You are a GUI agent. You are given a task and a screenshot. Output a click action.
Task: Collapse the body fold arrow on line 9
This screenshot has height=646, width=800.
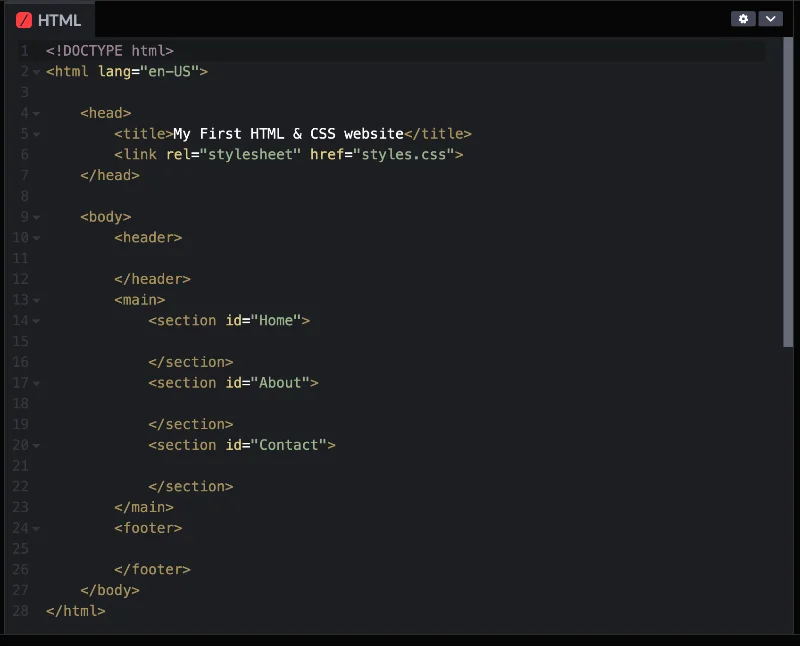click(36, 218)
